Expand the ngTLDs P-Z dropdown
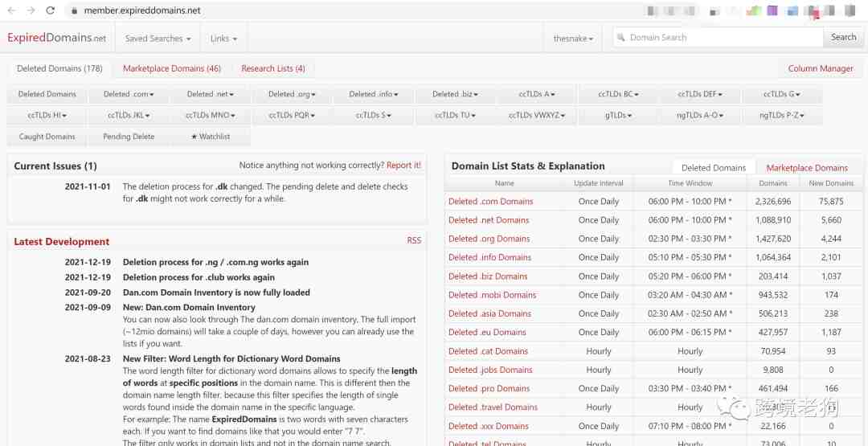 point(782,115)
